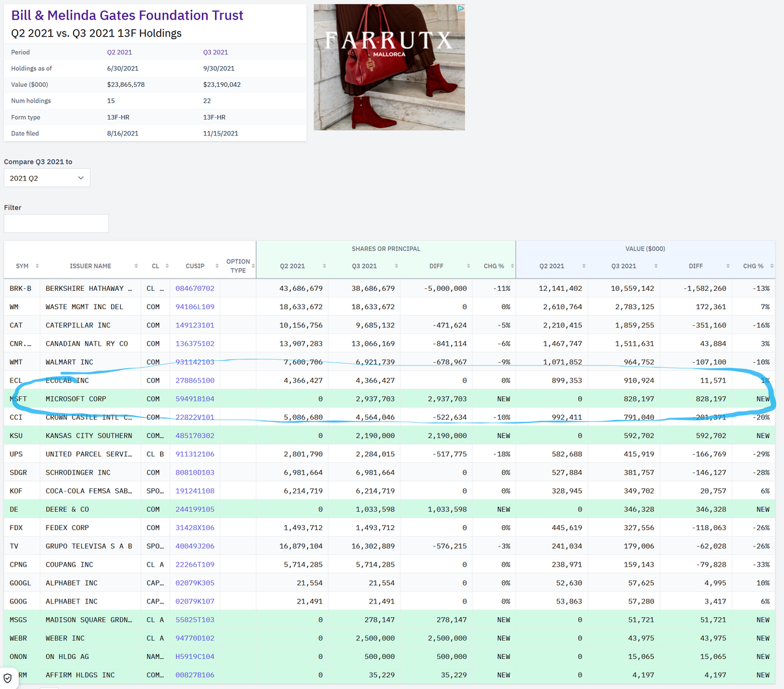The width and height of the screenshot is (784, 689).
Task: Sort value Q3 2021 column arrows
Action: 656,266
